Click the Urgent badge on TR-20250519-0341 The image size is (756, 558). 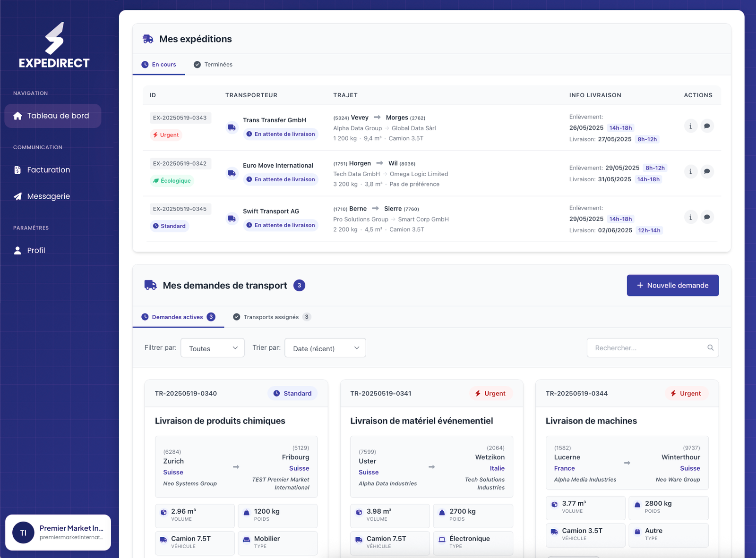click(490, 394)
